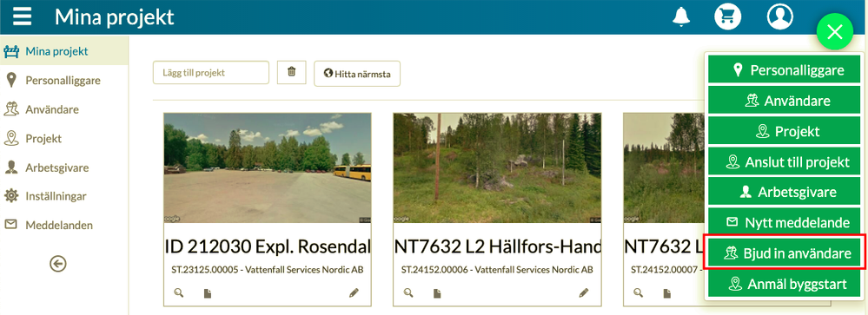Click pencil edit icon on ST.24152.00006 card

584,293
